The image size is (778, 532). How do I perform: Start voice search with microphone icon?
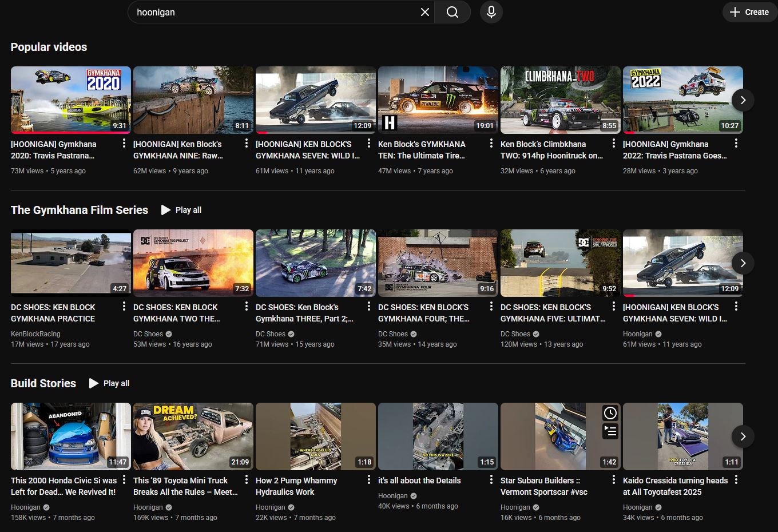coord(491,12)
